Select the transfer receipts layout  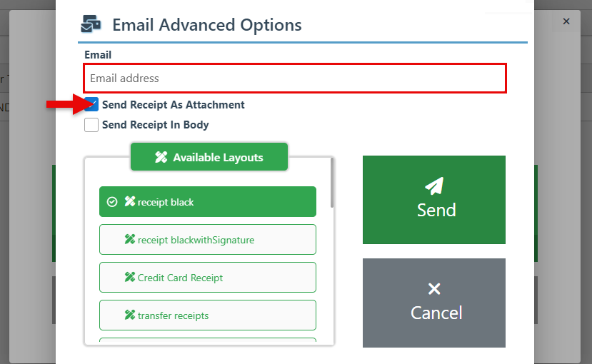[x=207, y=315]
